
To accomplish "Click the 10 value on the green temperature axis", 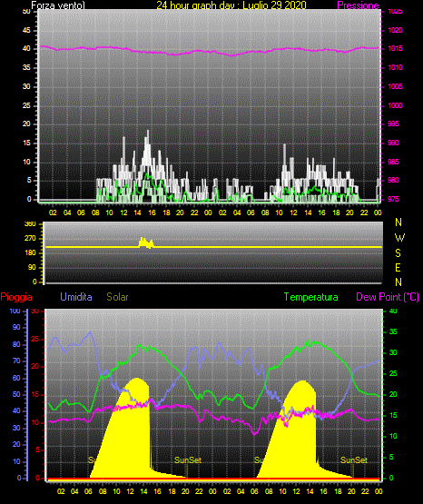I will point(393,436).
